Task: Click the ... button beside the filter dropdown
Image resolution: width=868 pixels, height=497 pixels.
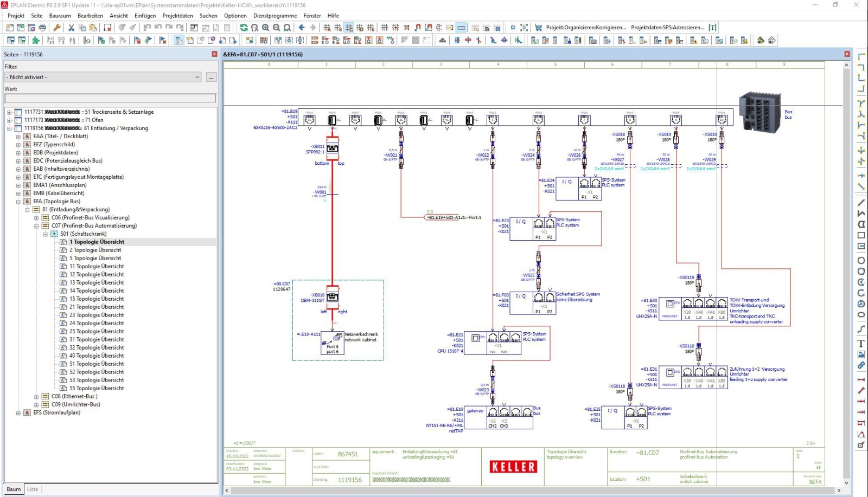Action: click(211, 76)
